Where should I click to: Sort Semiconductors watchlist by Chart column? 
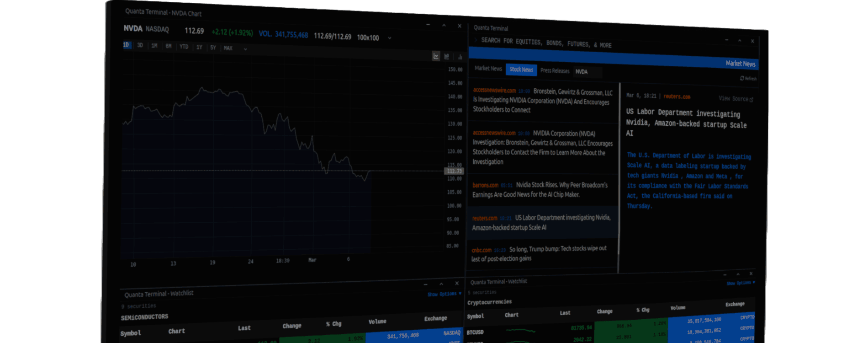coord(176,331)
